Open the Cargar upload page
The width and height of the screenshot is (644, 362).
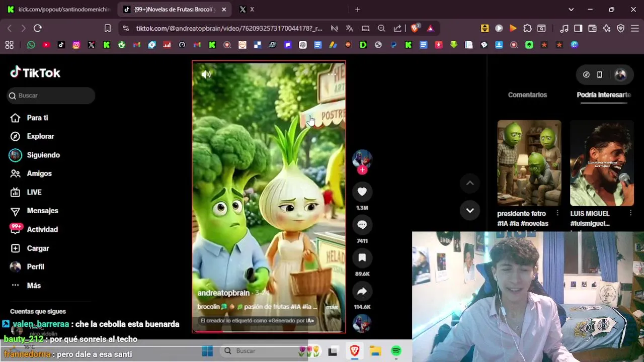[38, 248]
